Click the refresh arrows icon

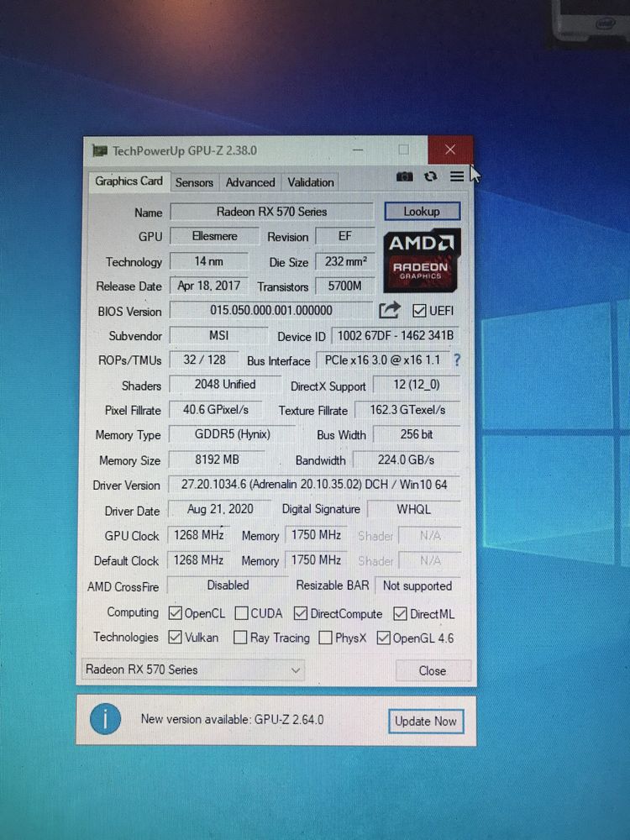[431, 176]
